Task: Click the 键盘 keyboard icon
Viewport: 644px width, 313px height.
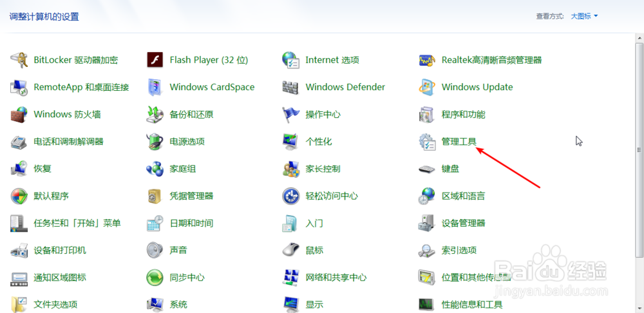Action: (427, 169)
